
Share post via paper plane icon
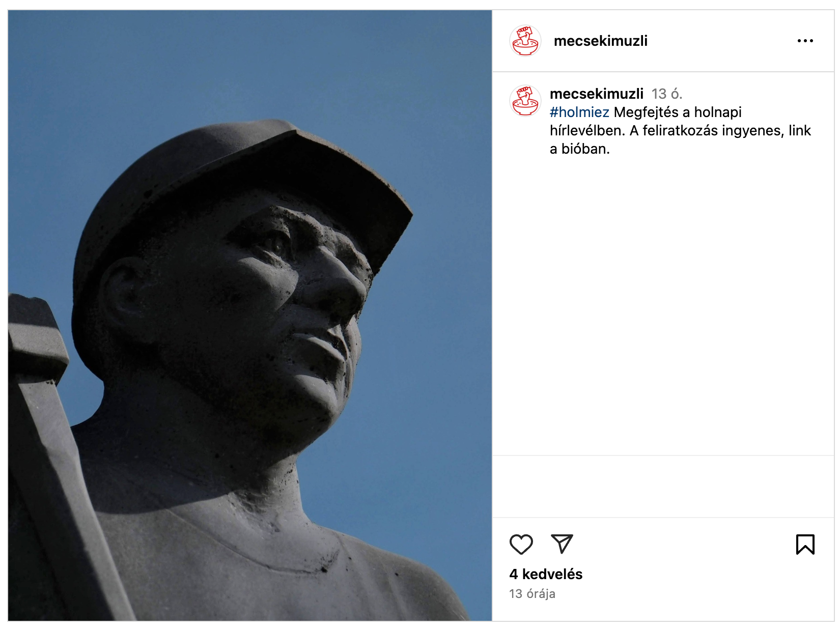pyautogui.click(x=562, y=544)
